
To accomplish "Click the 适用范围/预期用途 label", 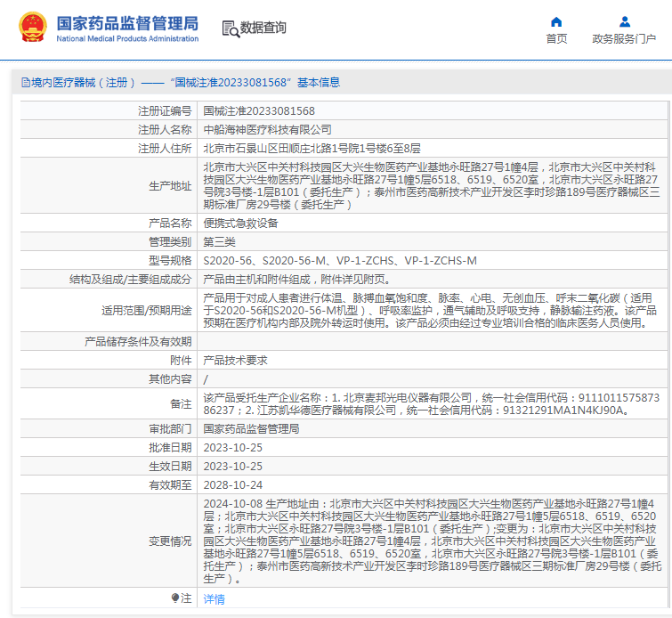I will [147, 310].
